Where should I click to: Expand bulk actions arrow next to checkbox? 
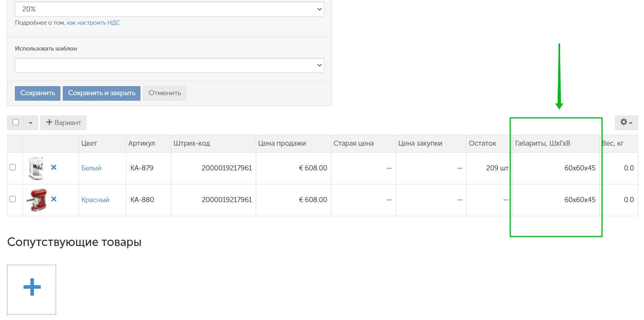(x=31, y=123)
